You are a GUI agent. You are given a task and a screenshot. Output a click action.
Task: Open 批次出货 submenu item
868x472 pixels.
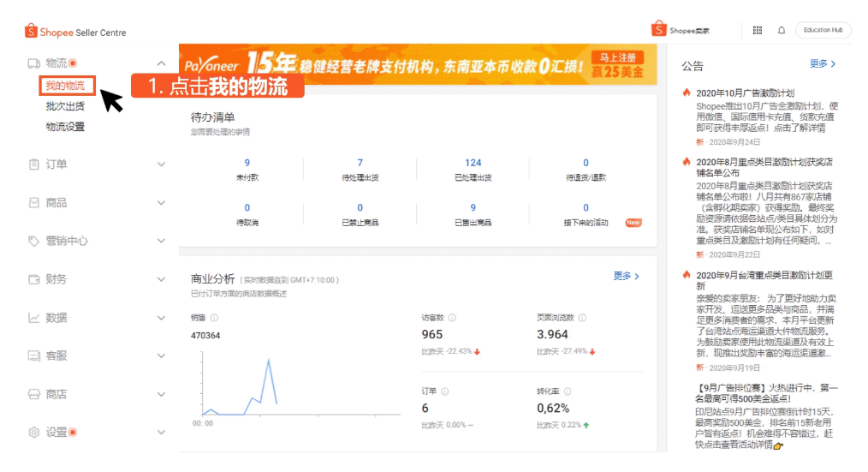click(x=65, y=106)
